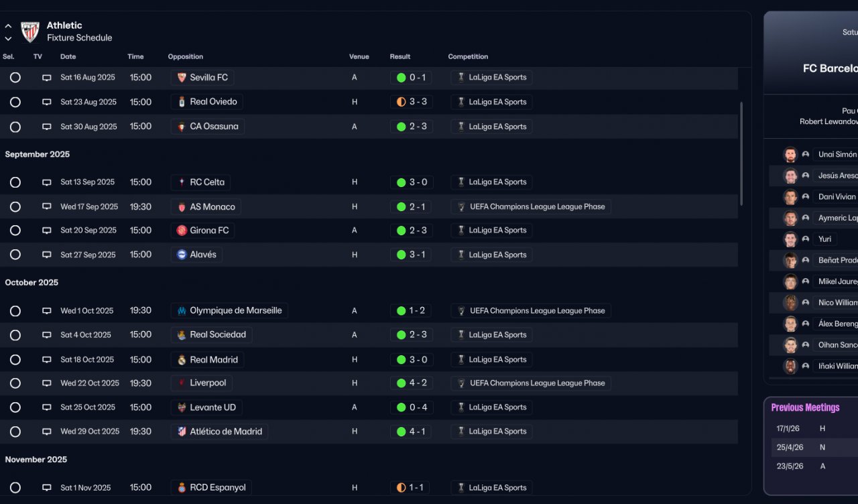
Task: Select the Liverpool fixture radio button
Action: pos(15,383)
